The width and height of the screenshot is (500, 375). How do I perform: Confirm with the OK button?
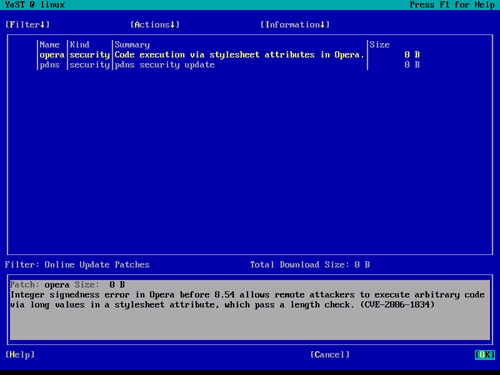pyautogui.click(x=485, y=355)
